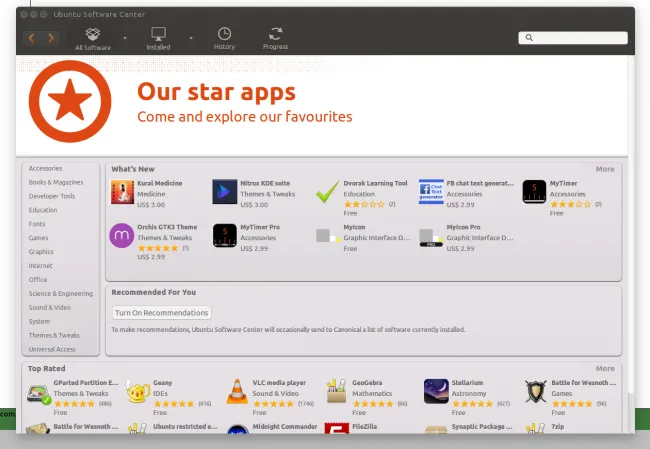The width and height of the screenshot is (650, 449).
Task: Click the Orchis GTK3 Theme title
Action: [x=167, y=227]
